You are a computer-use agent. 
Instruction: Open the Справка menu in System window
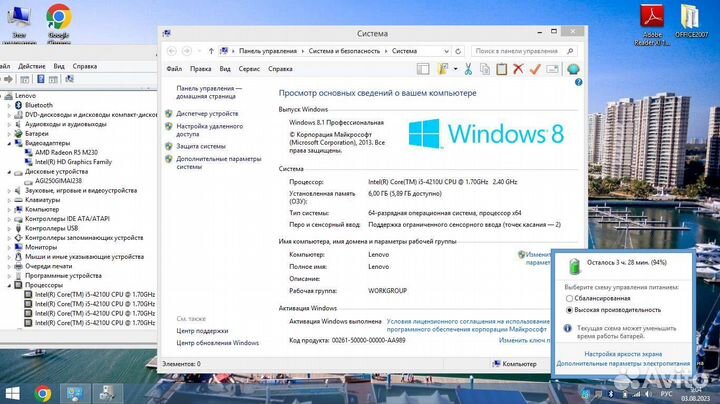click(x=280, y=69)
